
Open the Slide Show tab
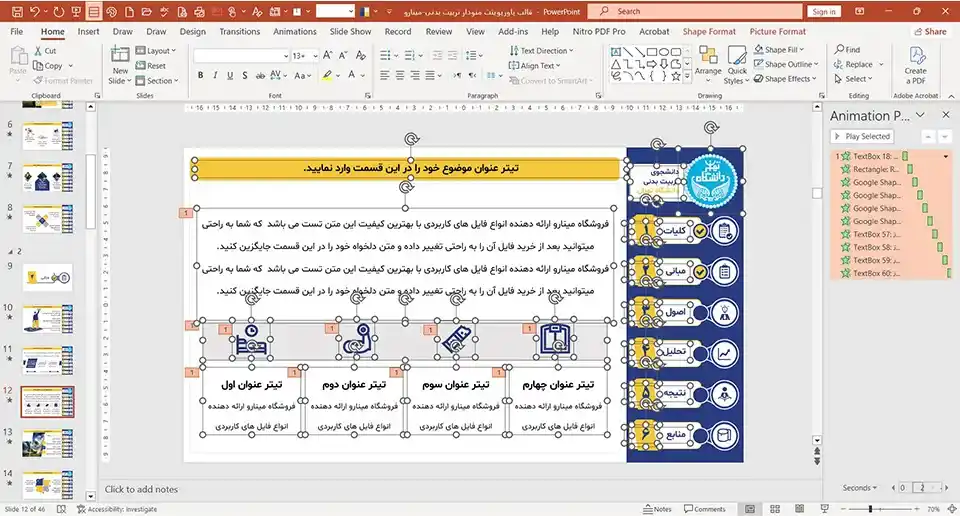click(x=350, y=31)
